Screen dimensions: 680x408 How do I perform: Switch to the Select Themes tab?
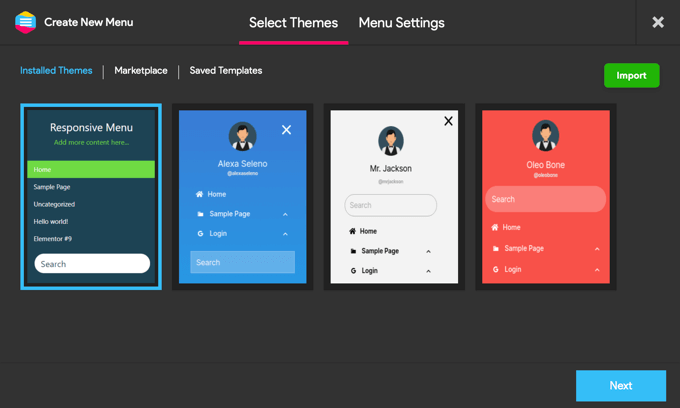click(x=293, y=23)
